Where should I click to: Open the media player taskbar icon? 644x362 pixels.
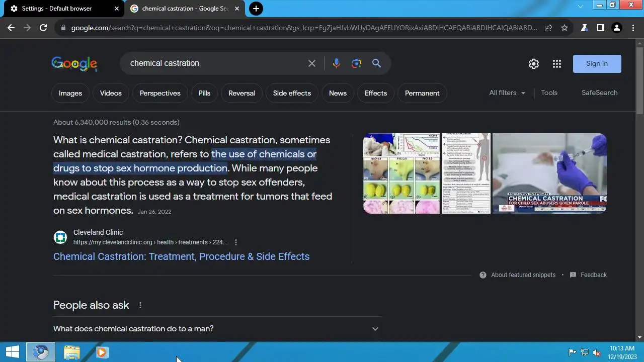coord(102,352)
